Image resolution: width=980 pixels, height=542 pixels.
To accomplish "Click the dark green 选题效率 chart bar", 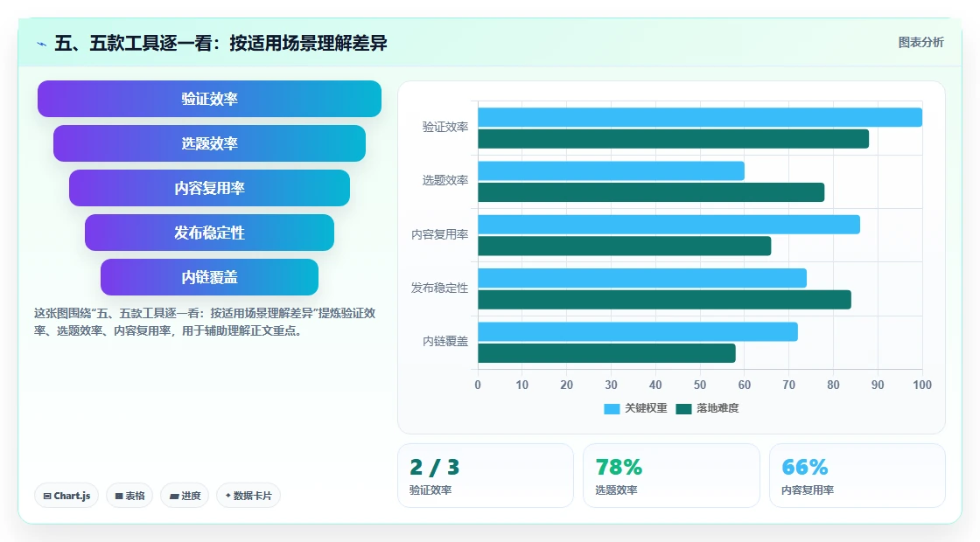I will (651, 192).
